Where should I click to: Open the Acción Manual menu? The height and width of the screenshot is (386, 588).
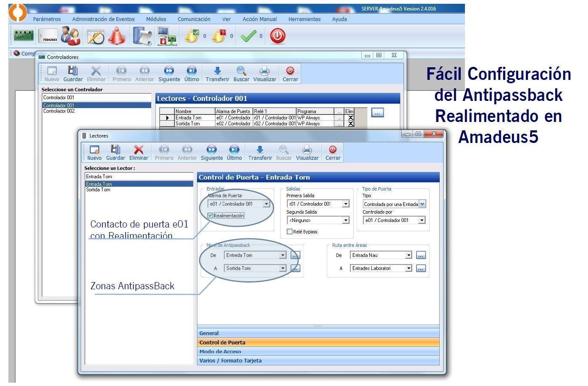point(260,19)
